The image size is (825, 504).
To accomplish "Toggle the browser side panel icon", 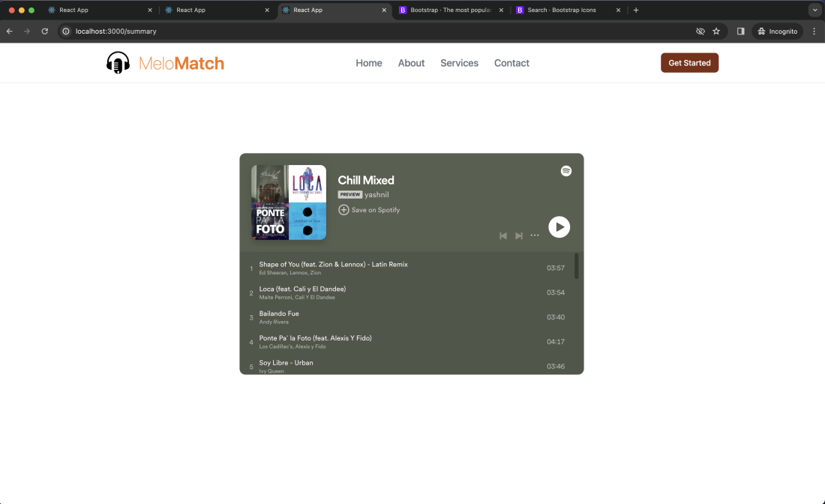I will coord(741,31).
